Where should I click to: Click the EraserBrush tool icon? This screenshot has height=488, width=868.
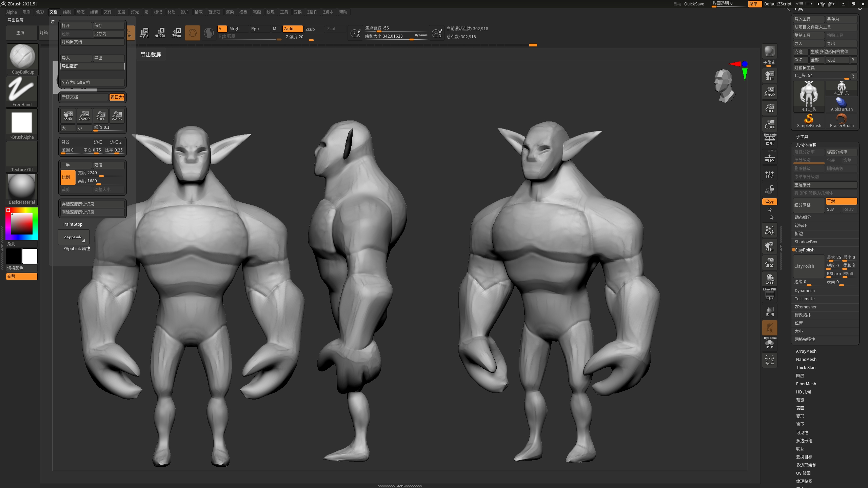click(x=842, y=121)
